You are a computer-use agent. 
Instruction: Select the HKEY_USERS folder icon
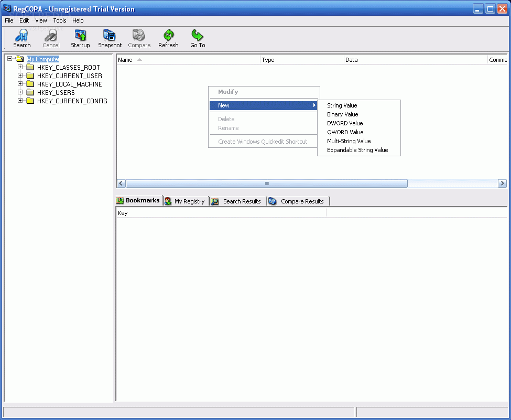30,92
